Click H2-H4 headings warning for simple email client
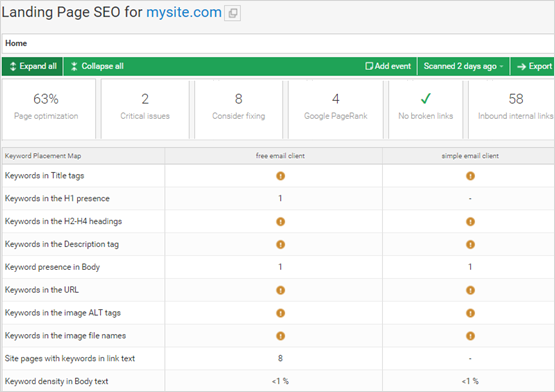The image size is (555, 392). [x=470, y=222]
